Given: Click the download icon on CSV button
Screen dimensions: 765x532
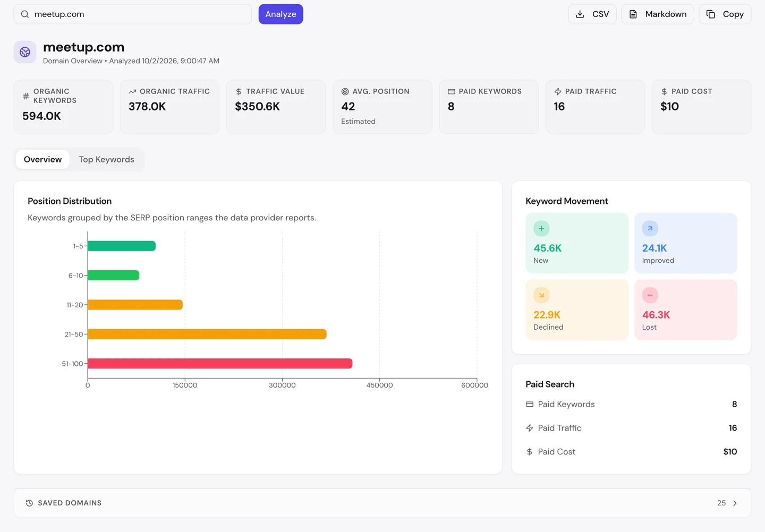Looking at the screenshot, I should pos(580,14).
